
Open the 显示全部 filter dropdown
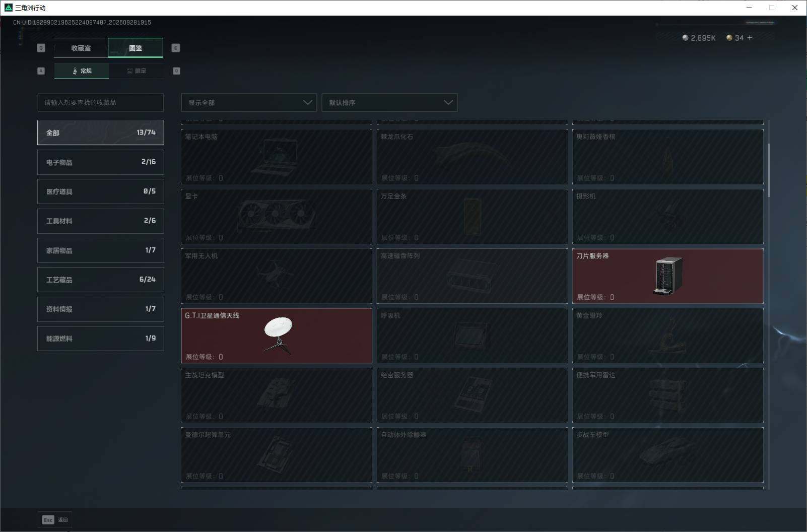pyautogui.click(x=249, y=102)
